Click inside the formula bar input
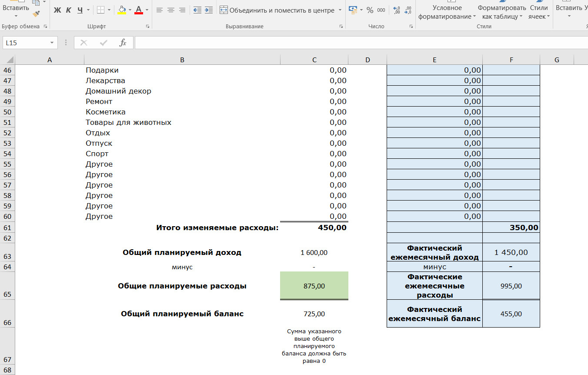588x375 pixels. click(361, 43)
